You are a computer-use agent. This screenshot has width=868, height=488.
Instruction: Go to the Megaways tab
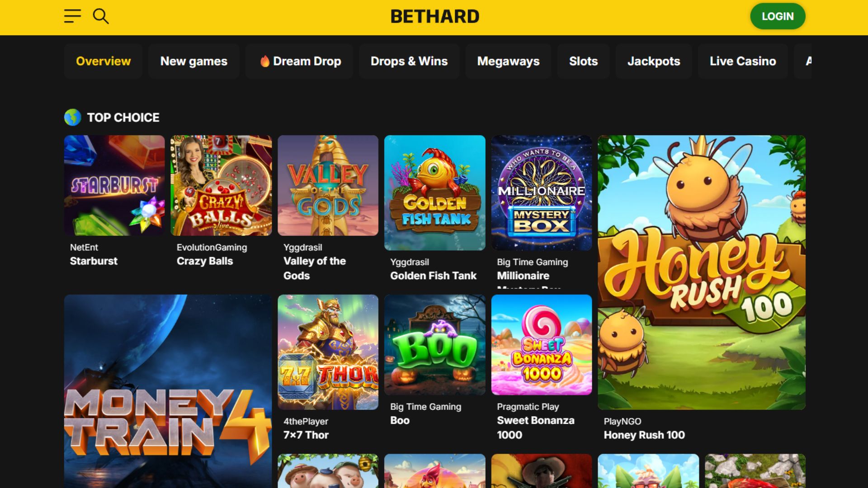(x=508, y=61)
